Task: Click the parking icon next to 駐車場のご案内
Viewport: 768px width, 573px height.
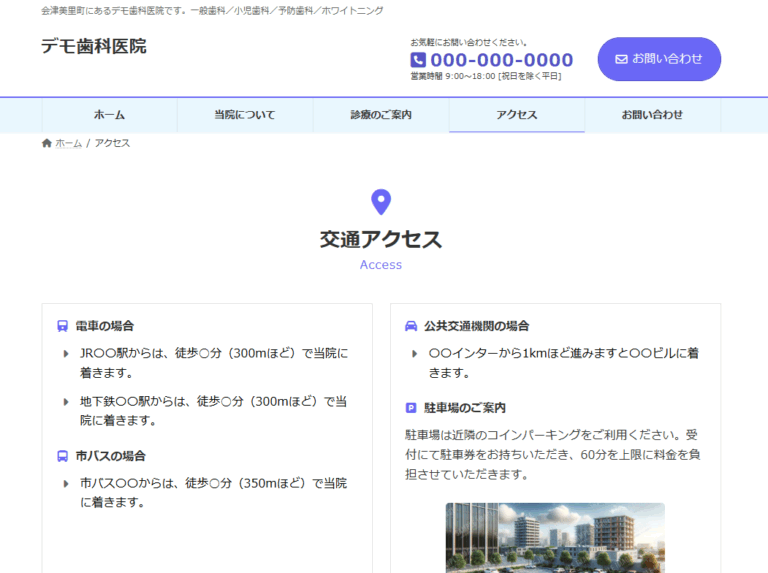Action: 410,408
